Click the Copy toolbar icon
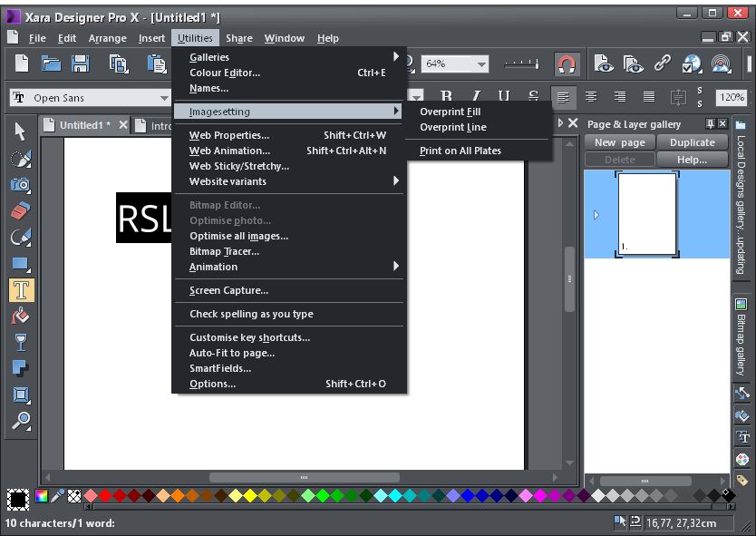This screenshot has height=536, width=756. tap(119, 63)
